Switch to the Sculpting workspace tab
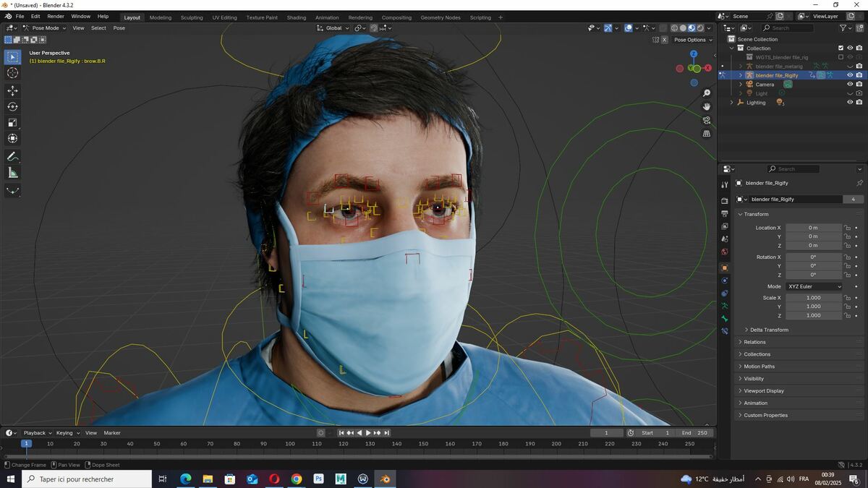The height and width of the screenshot is (488, 868). [192, 17]
